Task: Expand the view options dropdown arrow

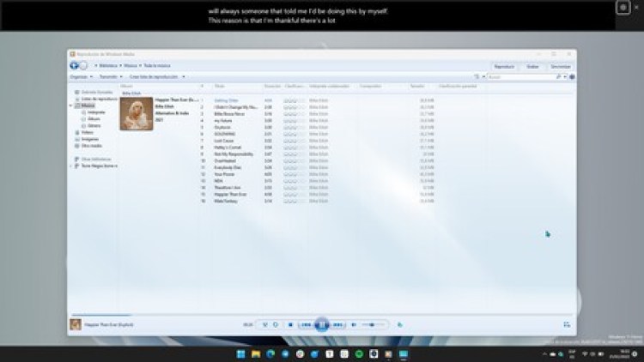Action: click(x=483, y=76)
